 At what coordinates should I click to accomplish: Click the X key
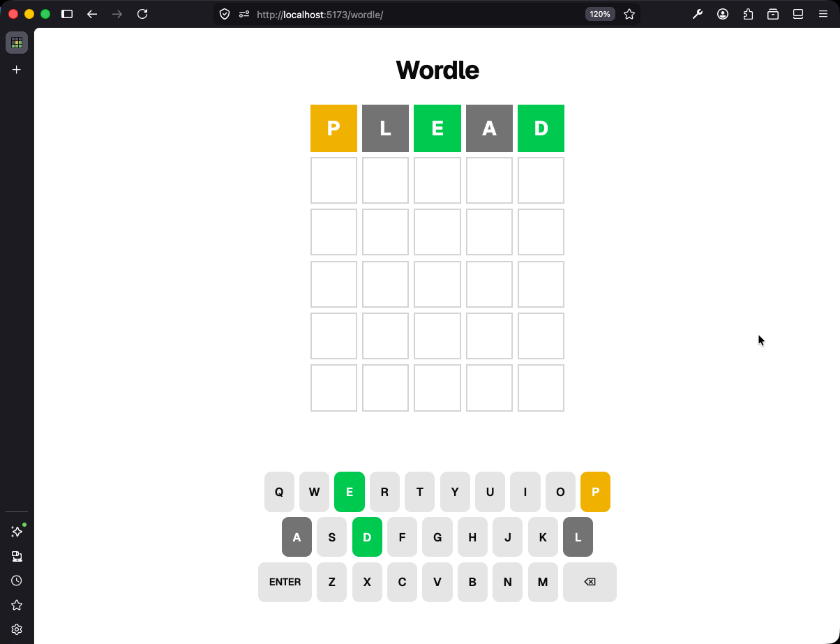coord(367,582)
